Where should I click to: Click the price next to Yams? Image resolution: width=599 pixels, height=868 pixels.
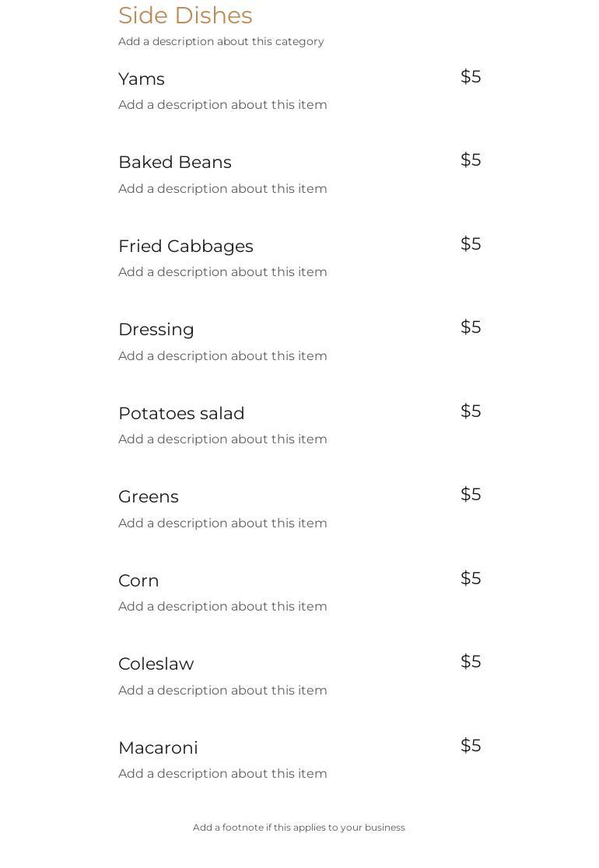pyautogui.click(x=471, y=77)
